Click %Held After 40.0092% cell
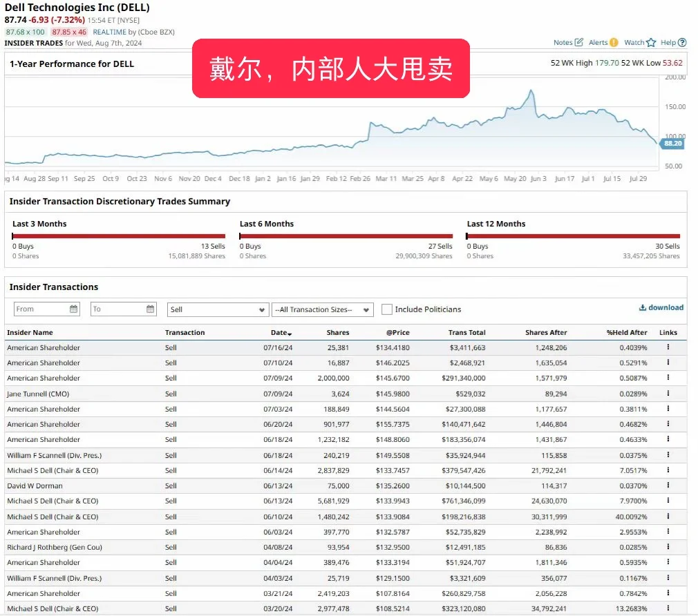 pos(631,517)
